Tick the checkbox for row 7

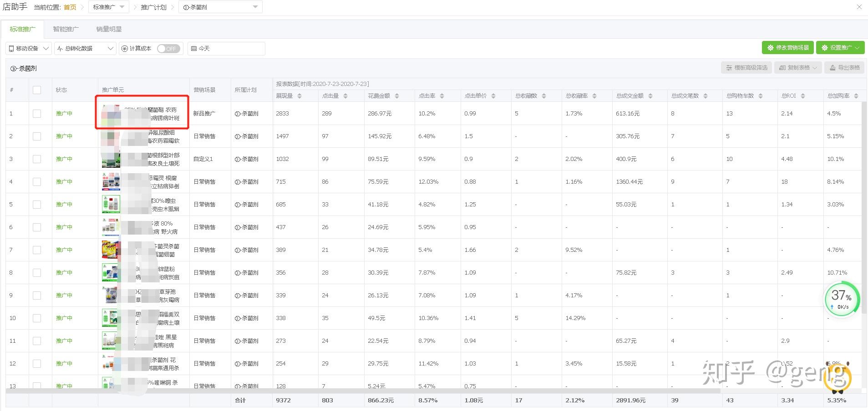tap(37, 250)
